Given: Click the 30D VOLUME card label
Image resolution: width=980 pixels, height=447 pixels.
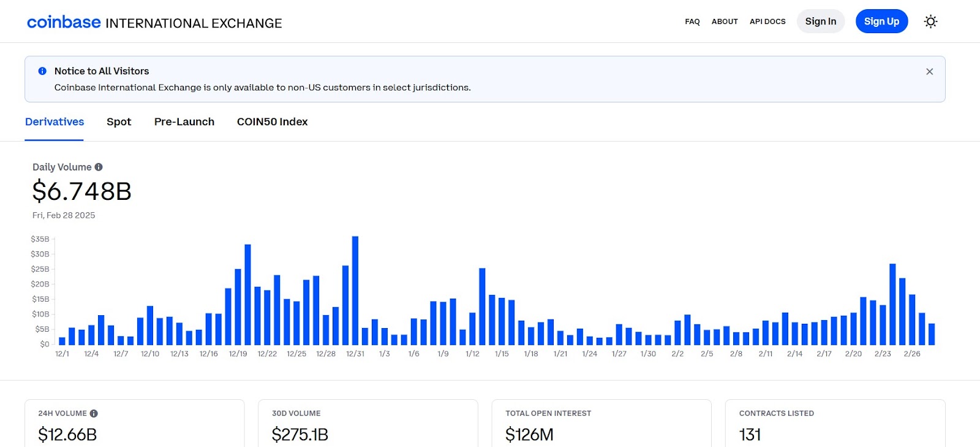Looking at the screenshot, I should [296, 414].
